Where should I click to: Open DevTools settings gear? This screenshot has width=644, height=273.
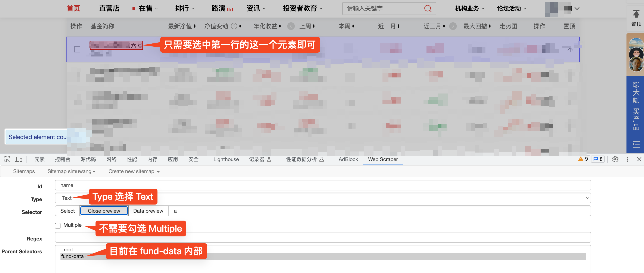[615, 159]
